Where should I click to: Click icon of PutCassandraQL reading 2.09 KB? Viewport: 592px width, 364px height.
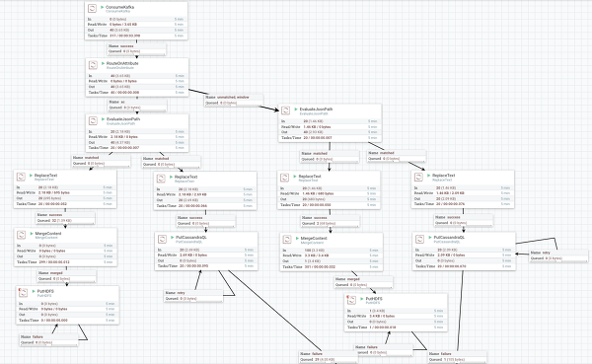point(420,239)
